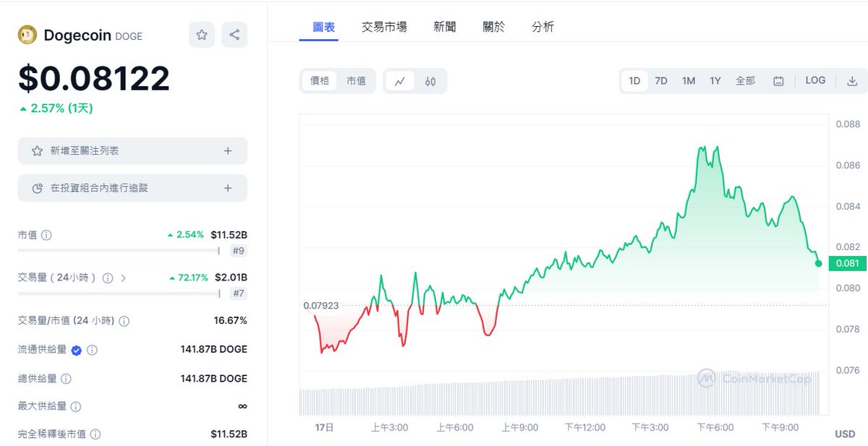Image resolution: width=868 pixels, height=446 pixels.
Task: Open the calendar date range picker
Action: tap(778, 81)
